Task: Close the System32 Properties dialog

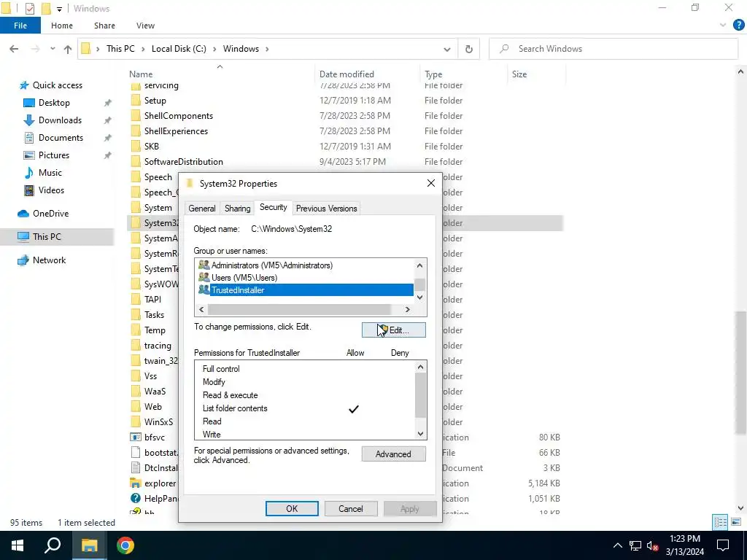Action: pos(430,184)
